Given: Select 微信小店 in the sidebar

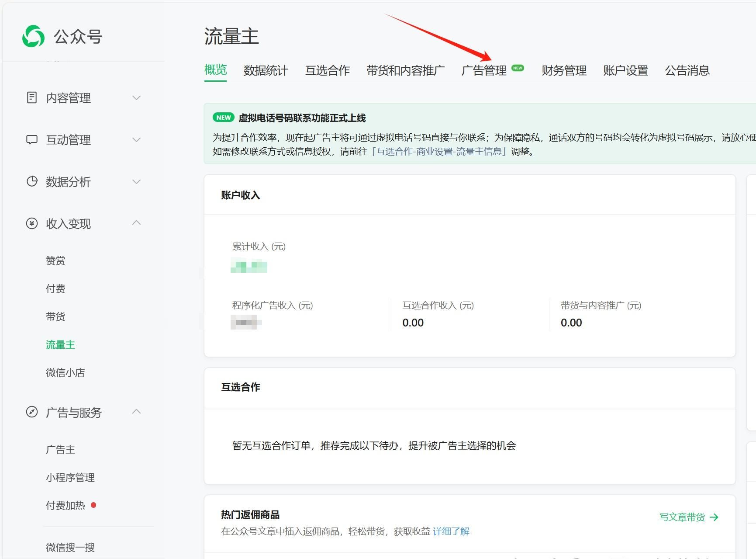Looking at the screenshot, I should (65, 373).
